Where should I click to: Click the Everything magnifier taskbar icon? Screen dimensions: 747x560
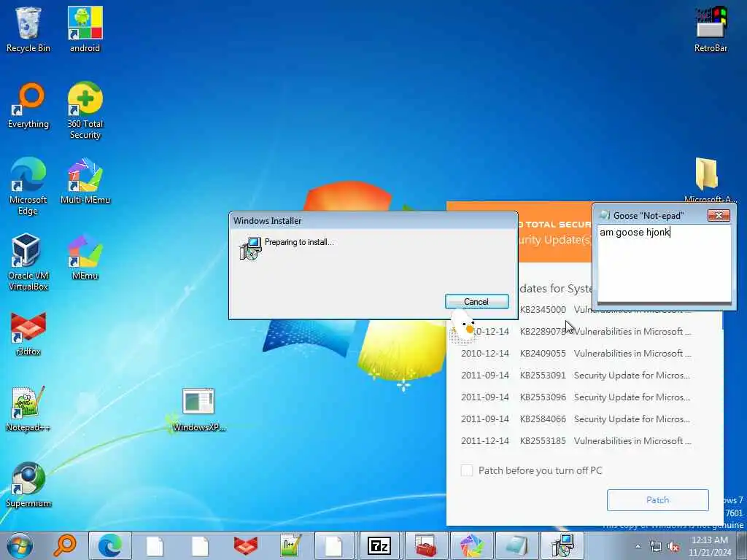[64, 545]
